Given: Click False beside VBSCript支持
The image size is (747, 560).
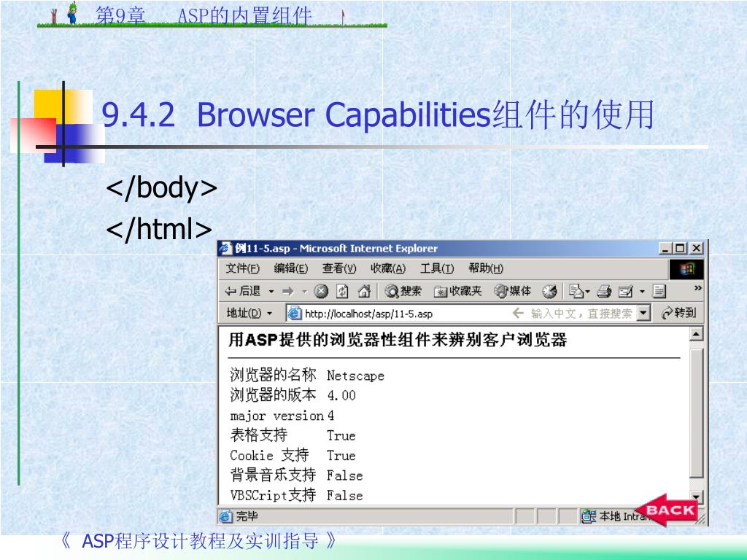Looking at the screenshot, I should tap(345, 496).
